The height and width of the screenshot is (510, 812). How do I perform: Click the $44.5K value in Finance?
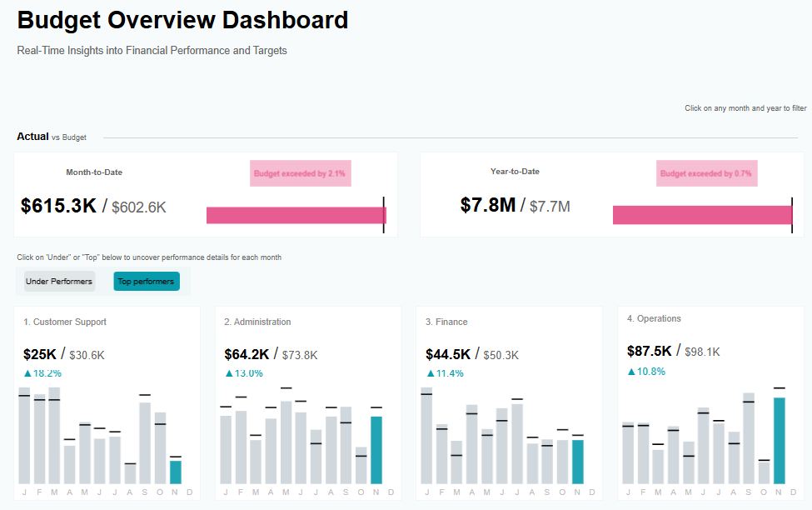coord(448,354)
